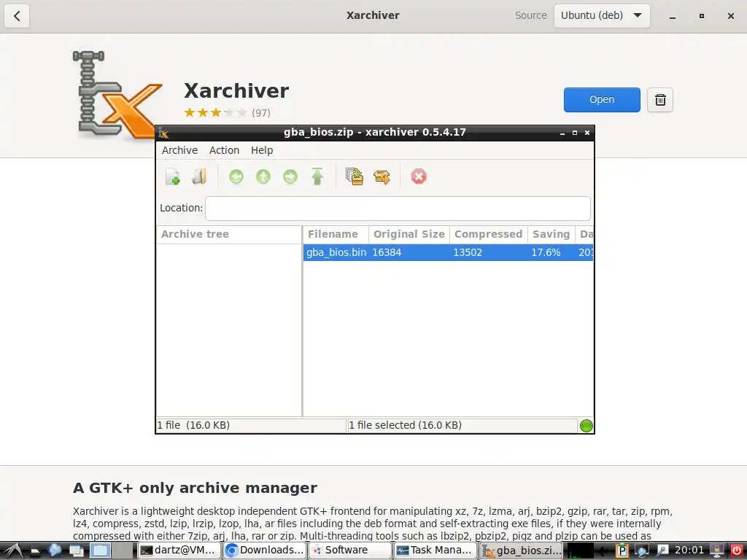Image resolution: width=747 pixels, height=560 pixels.
Task: Click the 17.6% saving value
Action: (x=546, y=252)
